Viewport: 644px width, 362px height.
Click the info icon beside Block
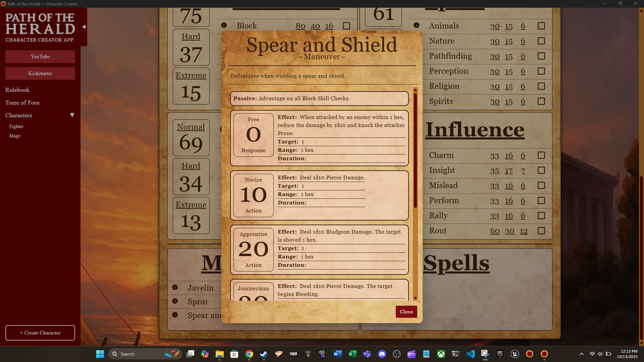click(x=224, y=25)
